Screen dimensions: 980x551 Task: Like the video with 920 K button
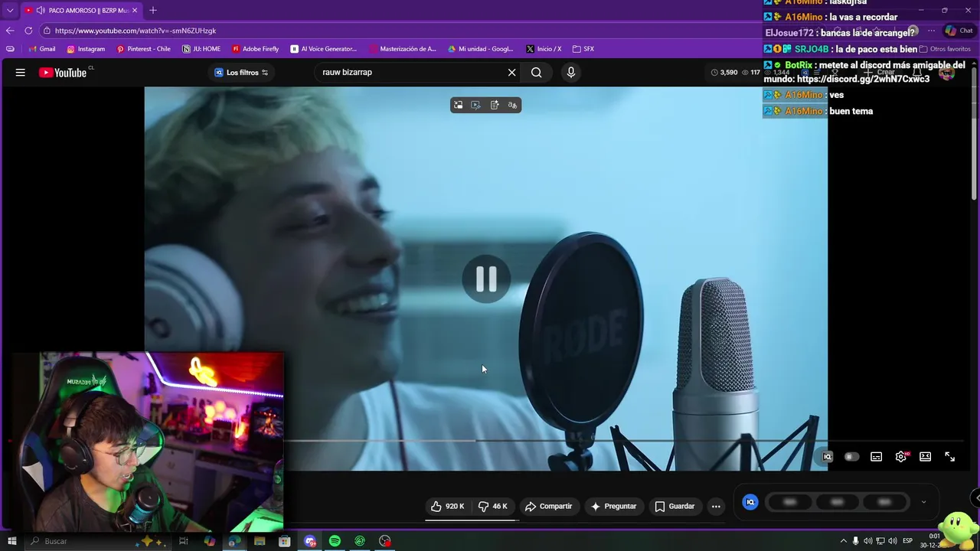click(448, 506)
